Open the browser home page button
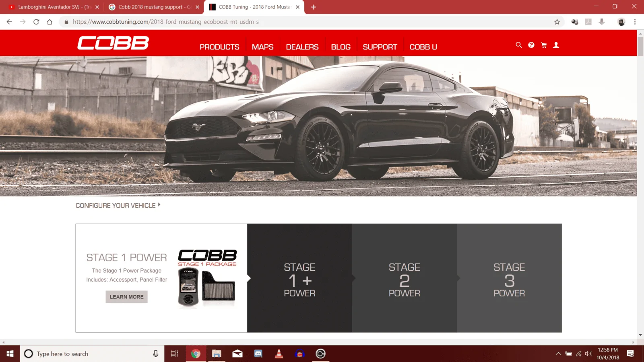The width and height of the screenshot is (644, 362). (x=50, y=22)
